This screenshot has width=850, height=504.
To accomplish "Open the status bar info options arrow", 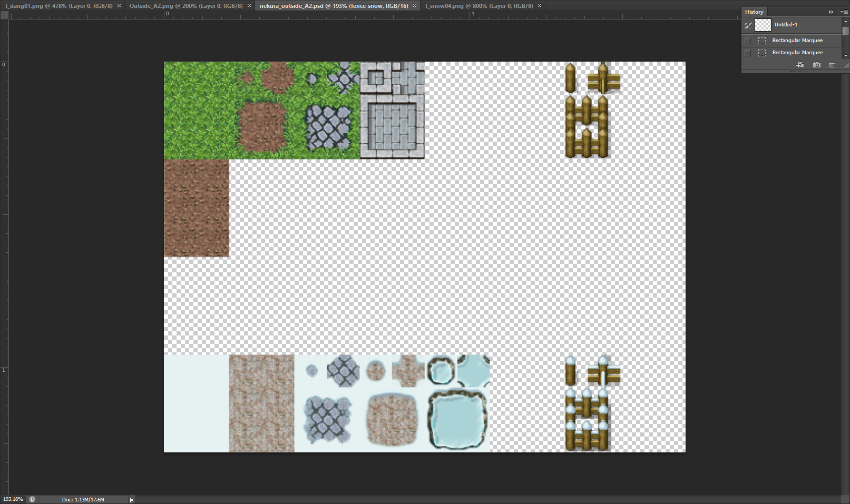I will [x=132, y=499].
